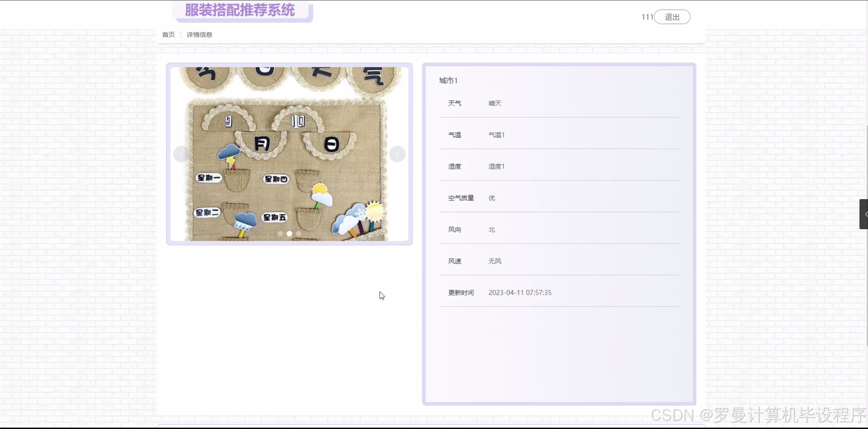The image size is (868, 429).
Task: Click the 退出 logout button
Action: [672, 17]
